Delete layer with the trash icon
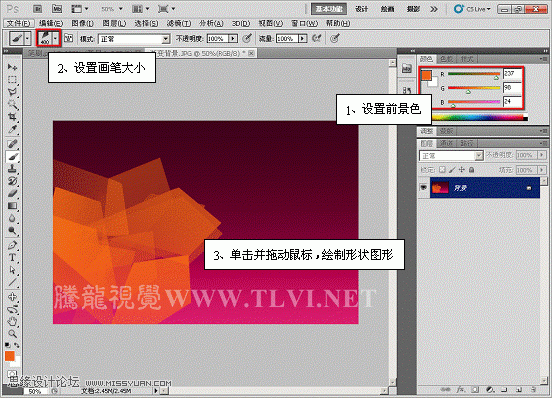552x398 pixels. pyautogui.click(x=533, y=390)
